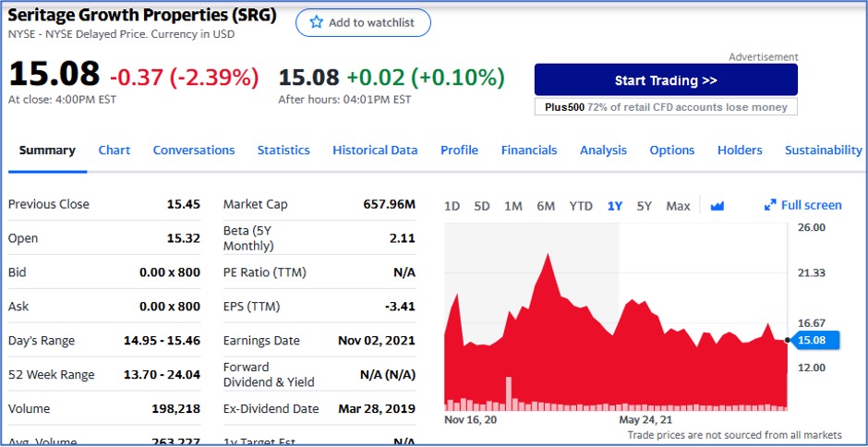The width and height of the screenshot is (868, 447).
Task: Open the Conversations tab
Action: [x=194, y=151]
